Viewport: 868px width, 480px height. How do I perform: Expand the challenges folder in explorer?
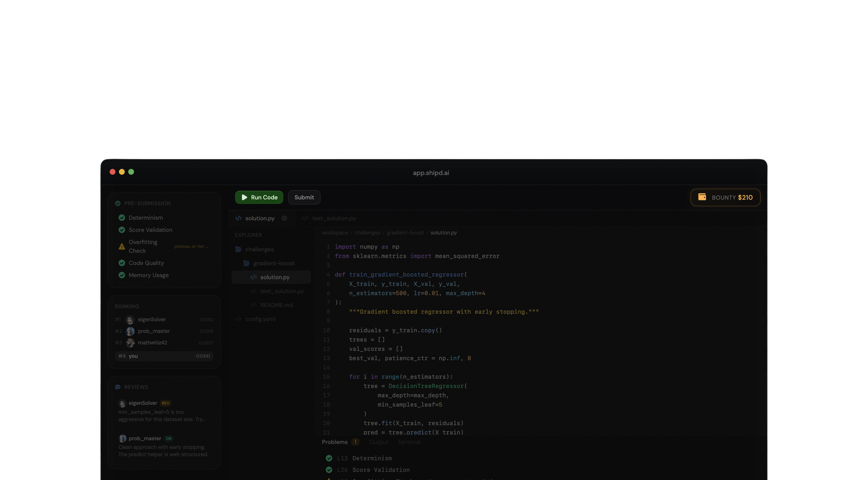259,249
